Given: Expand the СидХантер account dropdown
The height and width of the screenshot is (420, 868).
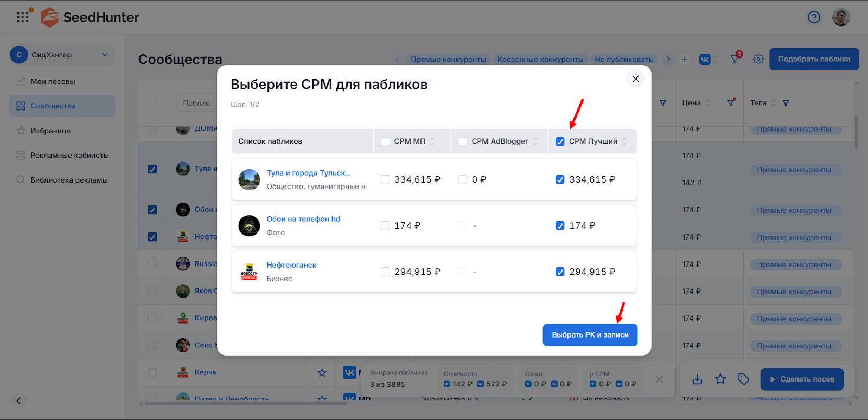Looking at the screenshot, I should tap(105, 55).
